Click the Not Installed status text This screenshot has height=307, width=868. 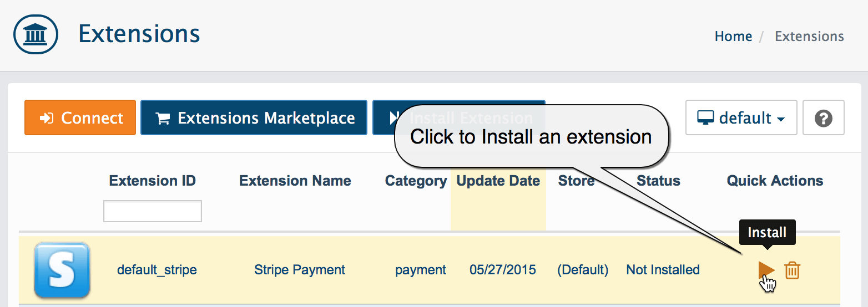point(663,270)
